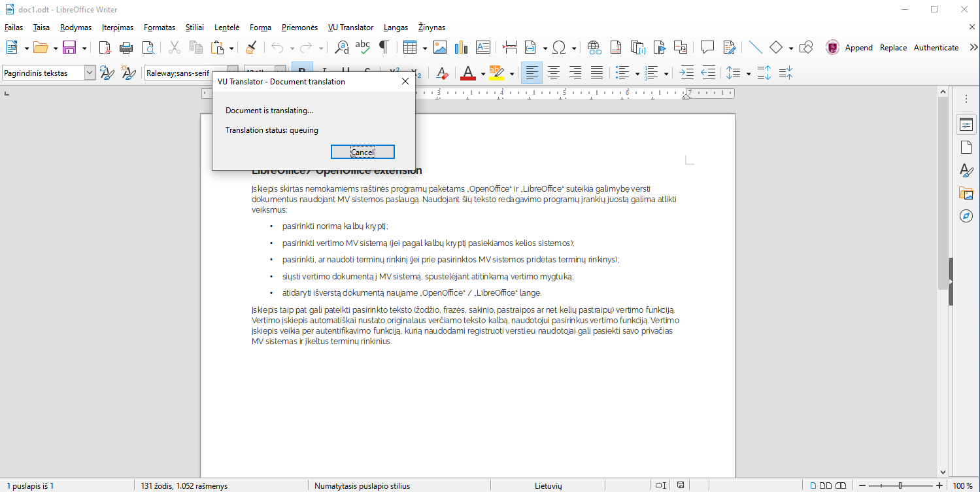
Task: Click the Authenticate button
Action: [936, 48]
